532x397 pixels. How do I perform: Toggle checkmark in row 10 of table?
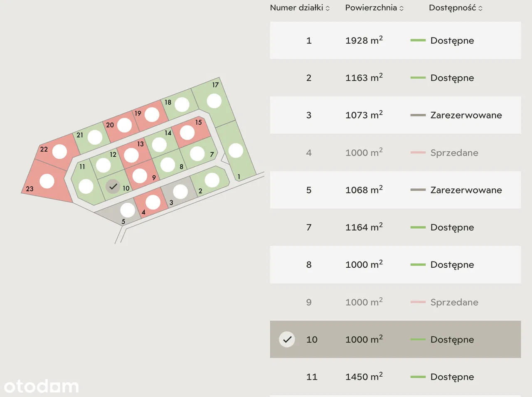(x=287, y=339)
